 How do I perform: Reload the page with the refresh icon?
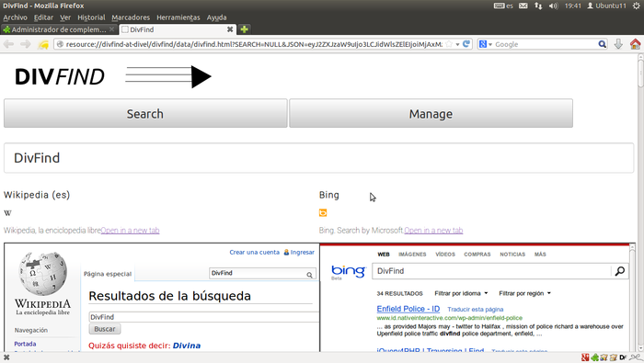466,44
